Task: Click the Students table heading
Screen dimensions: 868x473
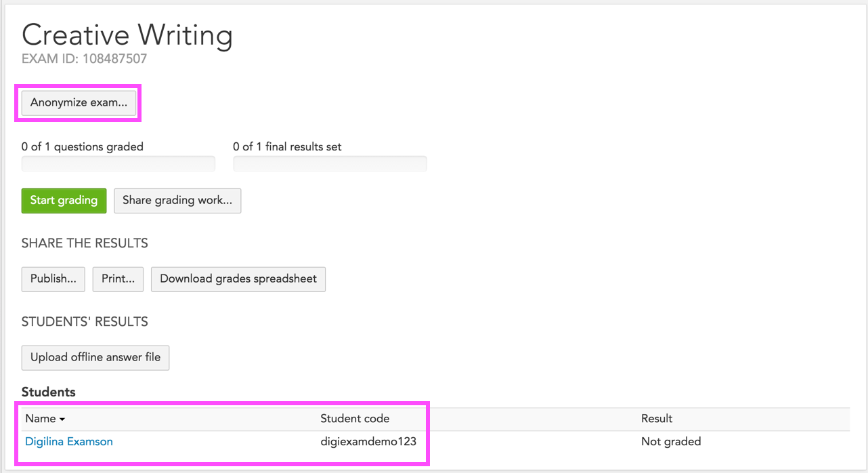Action: 48,392
